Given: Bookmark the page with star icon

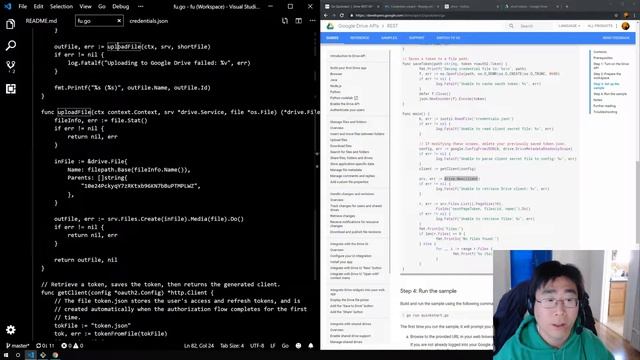Looking at the screenshot, I should pyautogui.click(x=616, y=16).
